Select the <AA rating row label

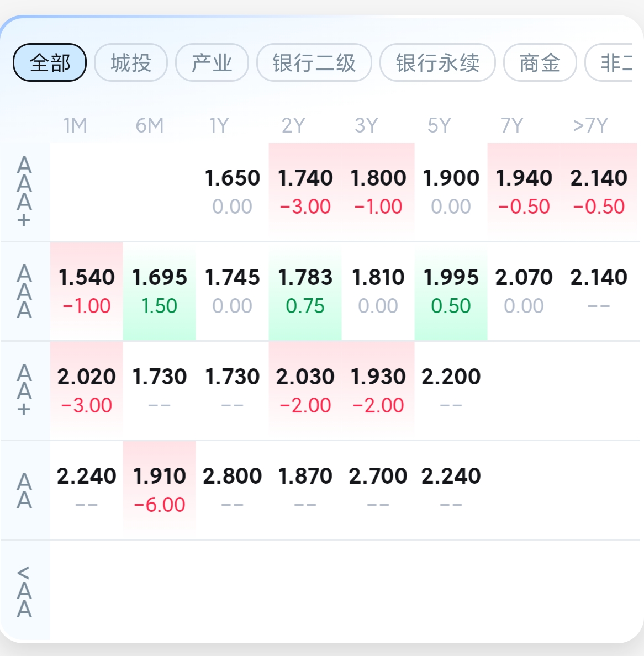click(24, 591)
